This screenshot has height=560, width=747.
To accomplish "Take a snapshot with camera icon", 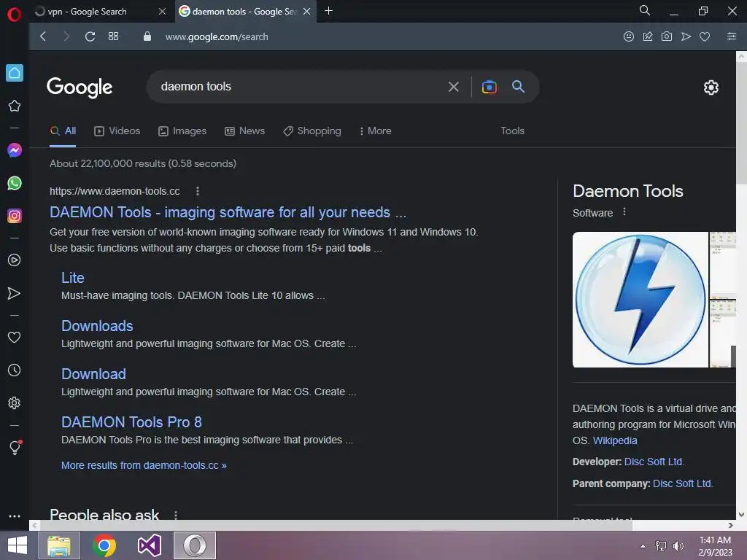I will click(667, 36).
